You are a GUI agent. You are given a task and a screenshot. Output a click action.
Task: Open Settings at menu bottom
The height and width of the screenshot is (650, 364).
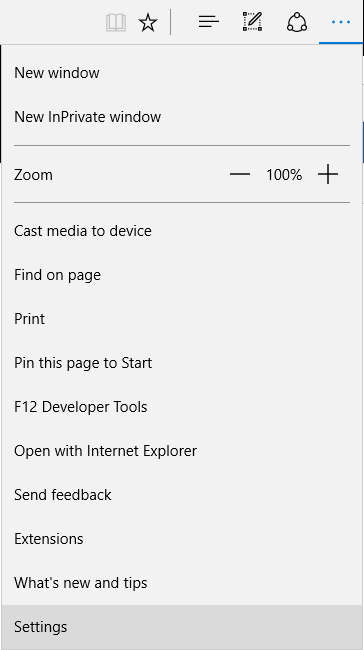[x=182, y=627]
